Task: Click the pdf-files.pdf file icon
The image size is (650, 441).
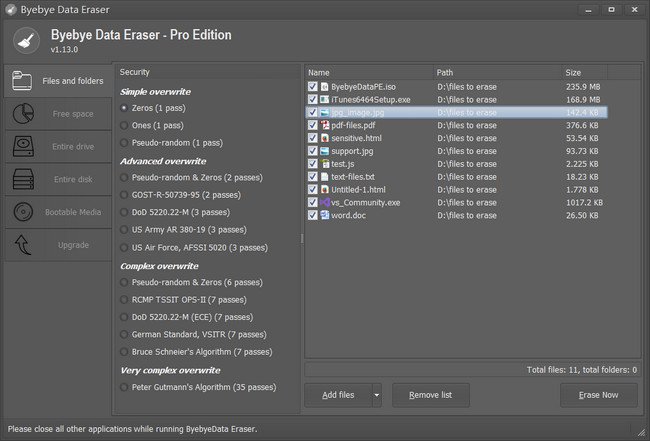Action: (x=325, y=125)
